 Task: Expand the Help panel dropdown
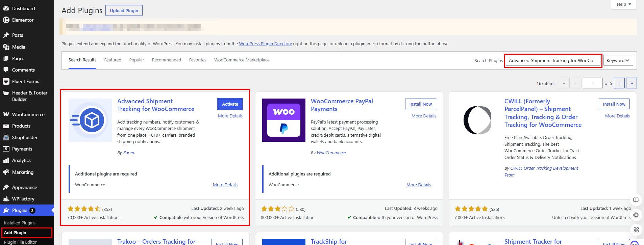624,4
